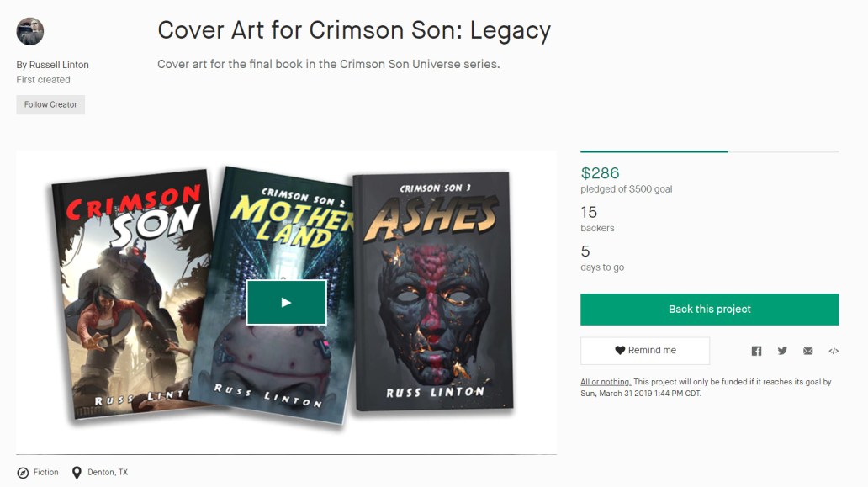Click the compass icon next to Fiction

pos(24,472)
